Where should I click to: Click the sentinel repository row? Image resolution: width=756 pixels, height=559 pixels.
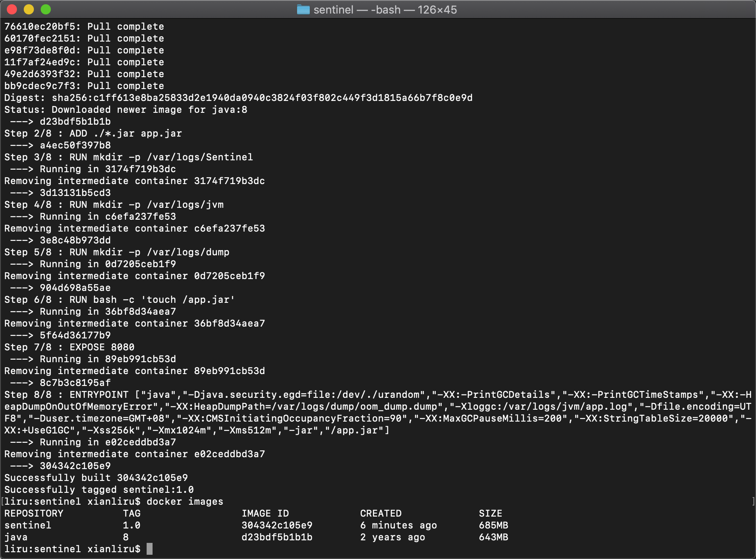[x=28, y=525]
